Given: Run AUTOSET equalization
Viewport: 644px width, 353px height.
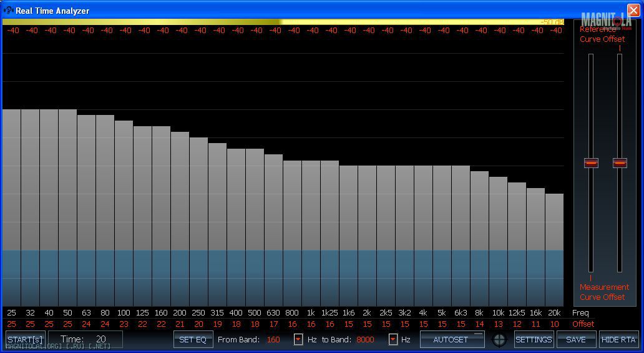Looking at the screenshot, I should tap(452, 339).
